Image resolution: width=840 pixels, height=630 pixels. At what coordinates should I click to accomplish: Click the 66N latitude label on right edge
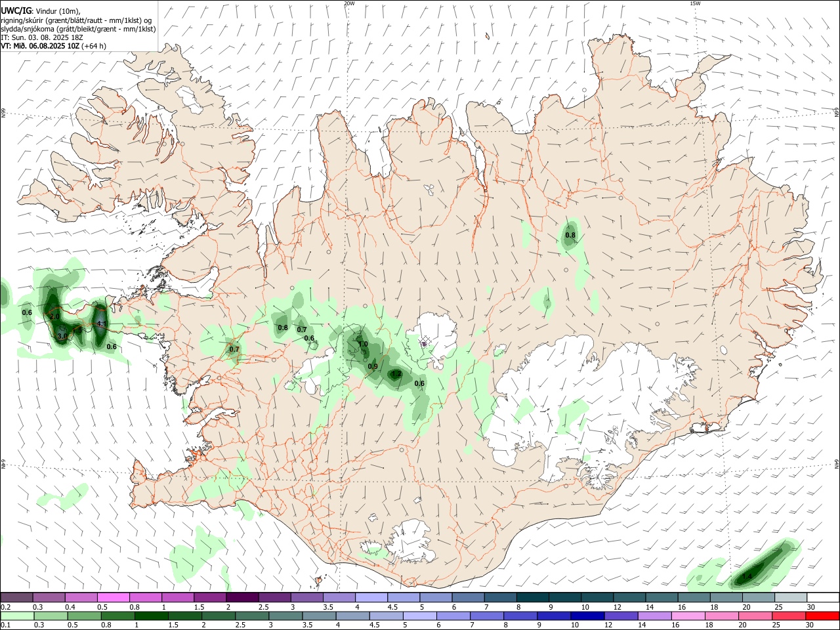click(837, 112)
